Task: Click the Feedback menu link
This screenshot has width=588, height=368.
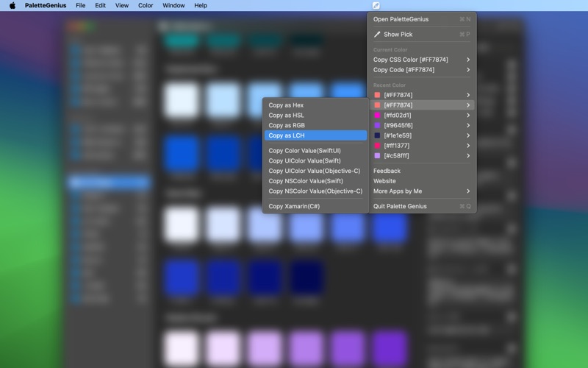Action: [387, 171]
